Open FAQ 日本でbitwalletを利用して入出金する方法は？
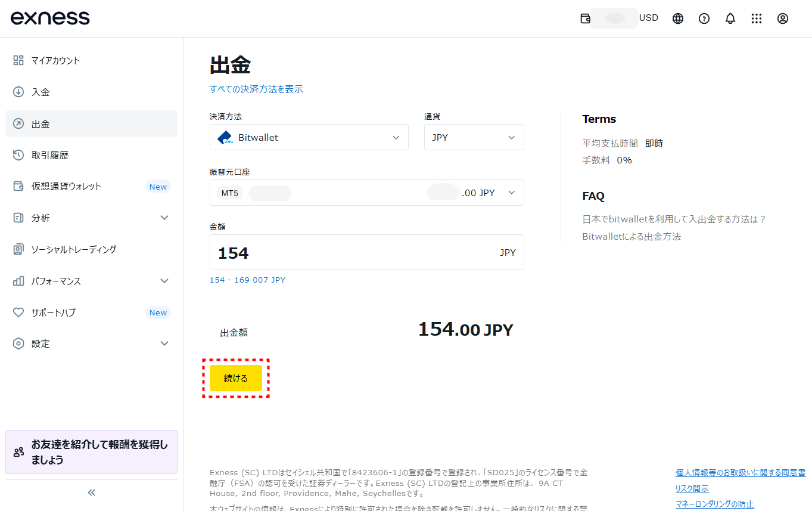Screen dimensions: 812x511 pyautogui.click(x=674, y=219)
